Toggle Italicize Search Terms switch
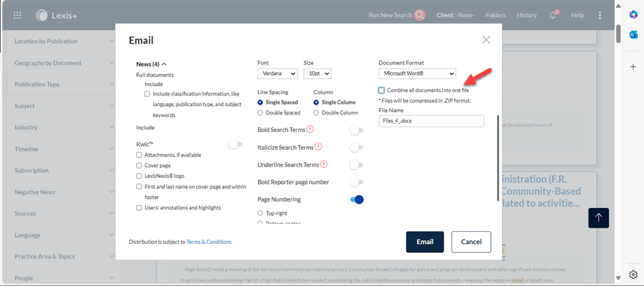 pyautogui.click(x=356, y=148)
